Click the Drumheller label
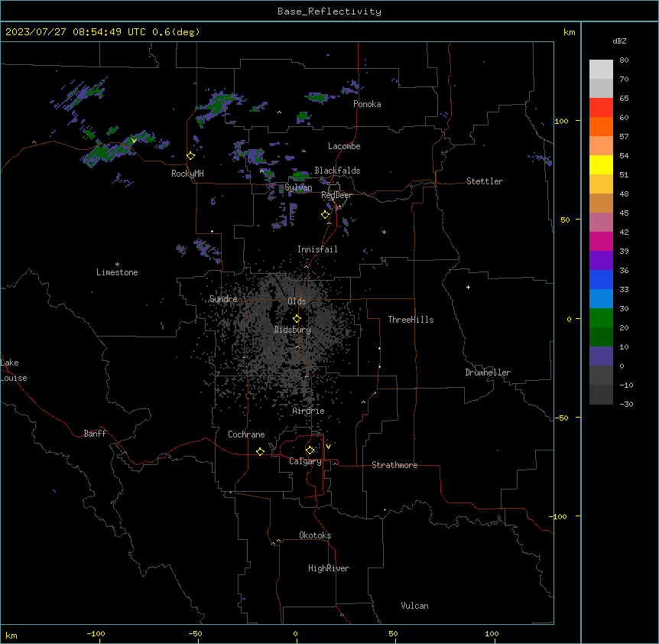 coord(488,372)
